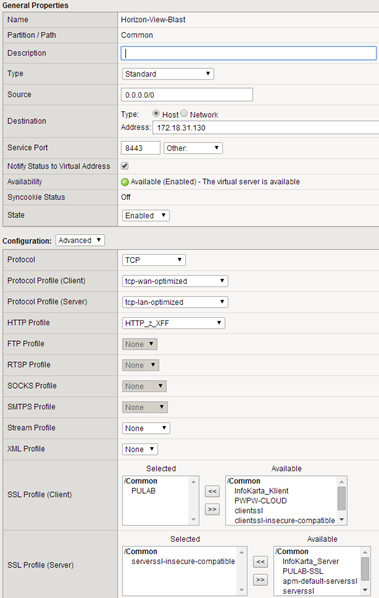Viewport: 379px width, 598px height.
Task: Click the Description text field
Action: [x=249, y=53]
